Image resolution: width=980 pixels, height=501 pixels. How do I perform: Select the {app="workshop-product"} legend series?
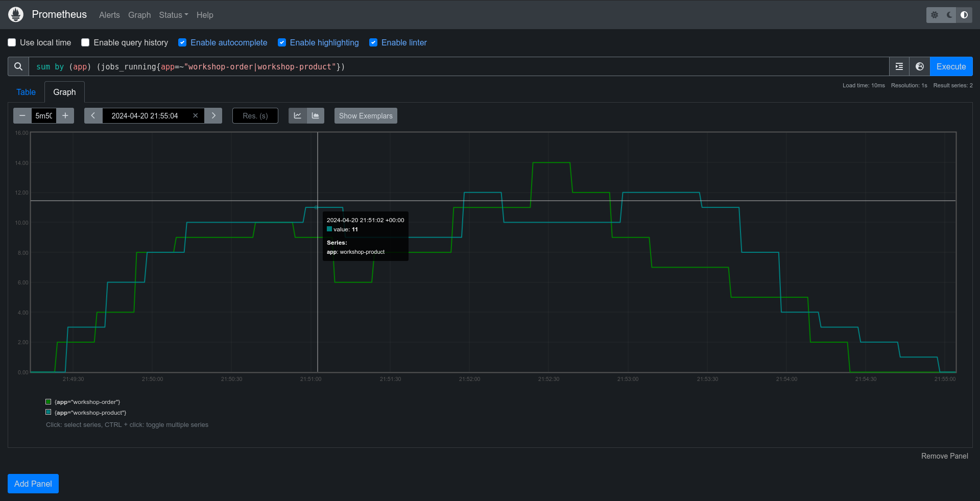90,413
